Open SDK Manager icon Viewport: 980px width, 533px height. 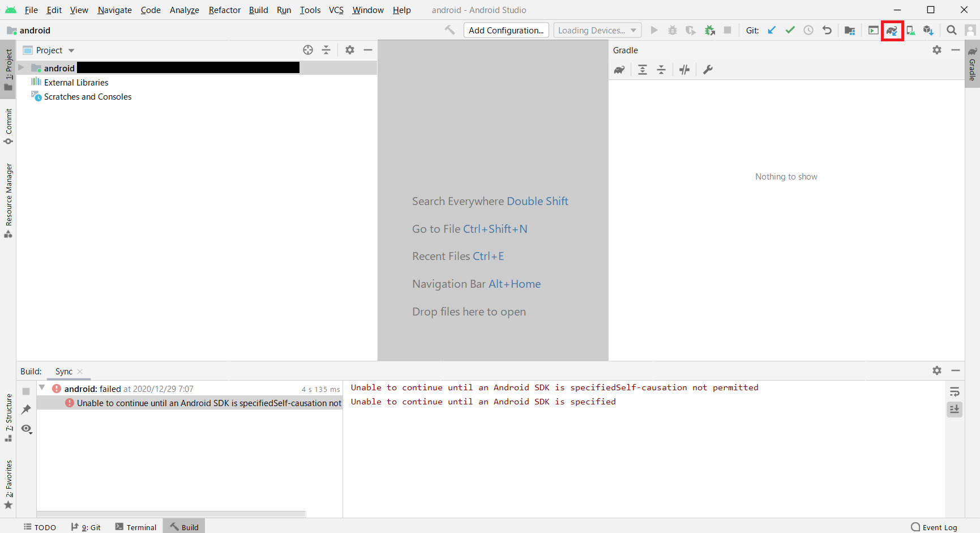[x=928, y=30]
